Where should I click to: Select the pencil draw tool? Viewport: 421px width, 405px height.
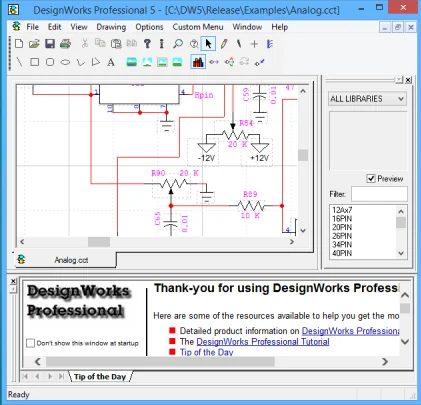pos(224,44)
